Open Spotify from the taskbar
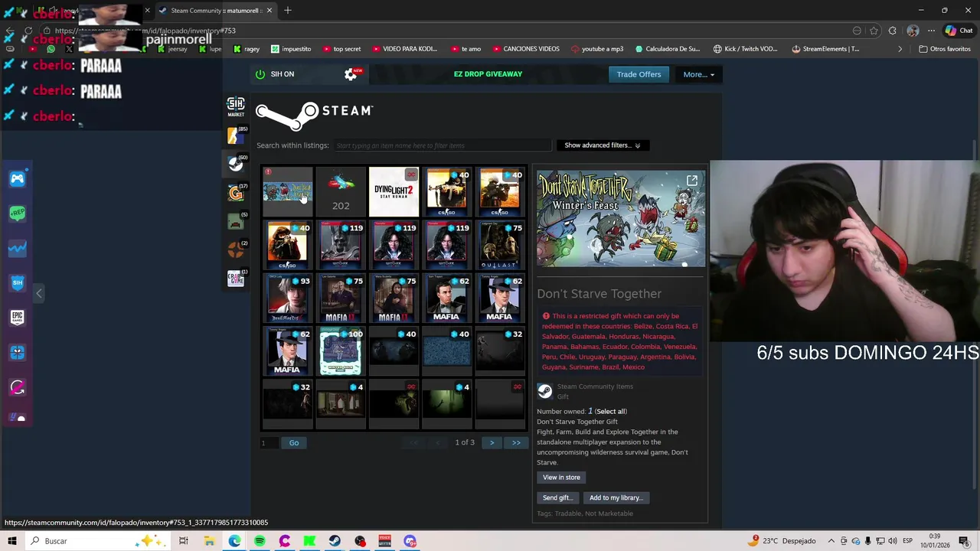The height and width of the screenshot is (551, 980). click(x=260, y=541)
